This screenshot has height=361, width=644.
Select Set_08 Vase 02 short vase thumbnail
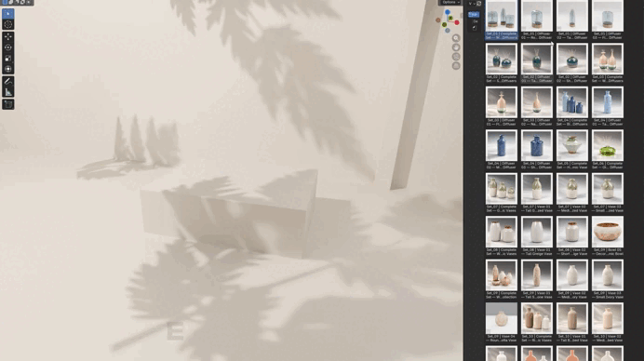572,235
